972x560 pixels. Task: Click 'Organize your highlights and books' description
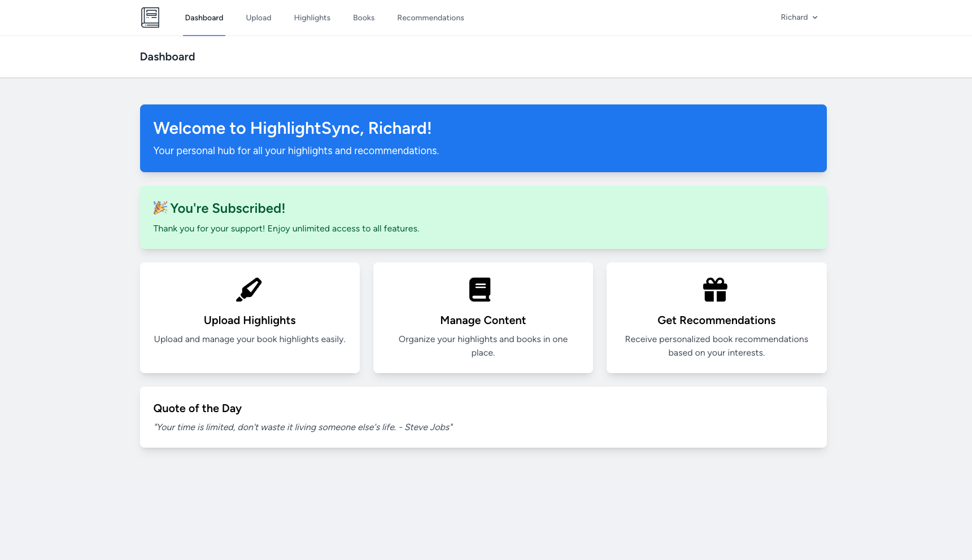pos(483,346)
